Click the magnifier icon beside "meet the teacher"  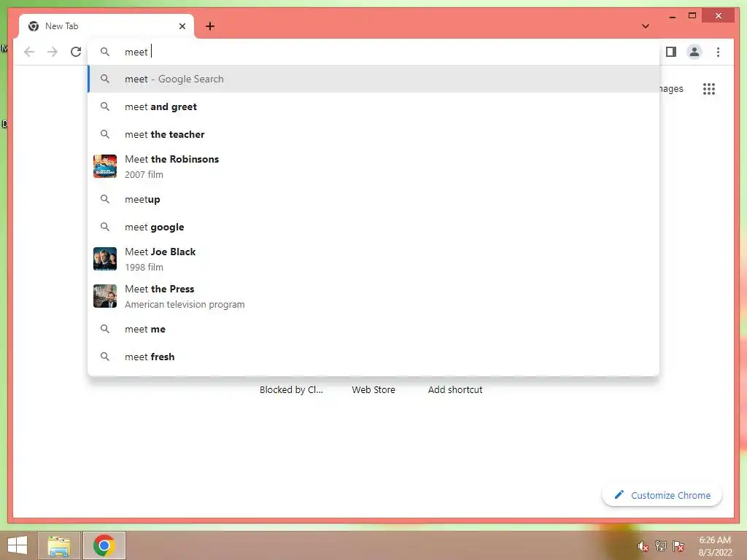(105, 134)
